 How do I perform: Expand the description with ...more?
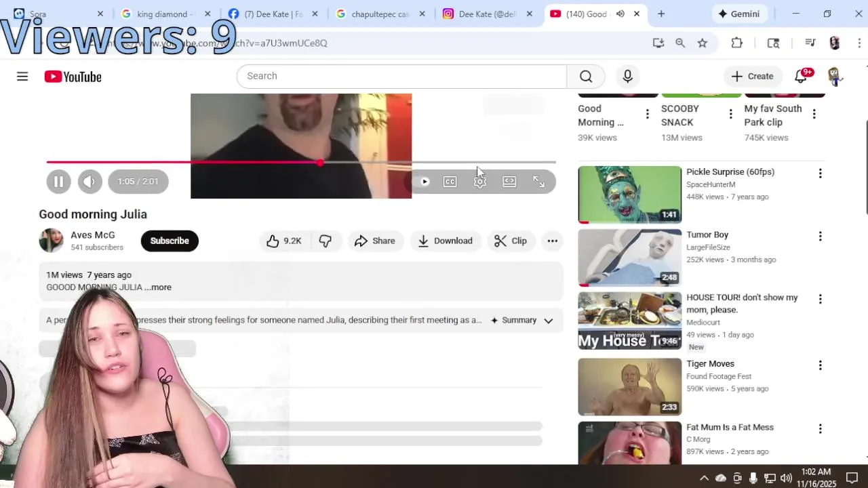pos(157,287)
